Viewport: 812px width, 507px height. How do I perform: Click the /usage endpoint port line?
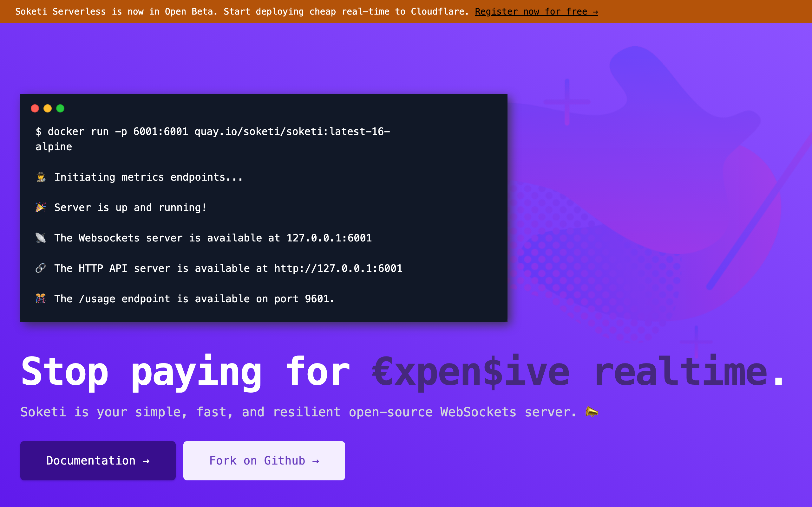(x=194, y=298)
